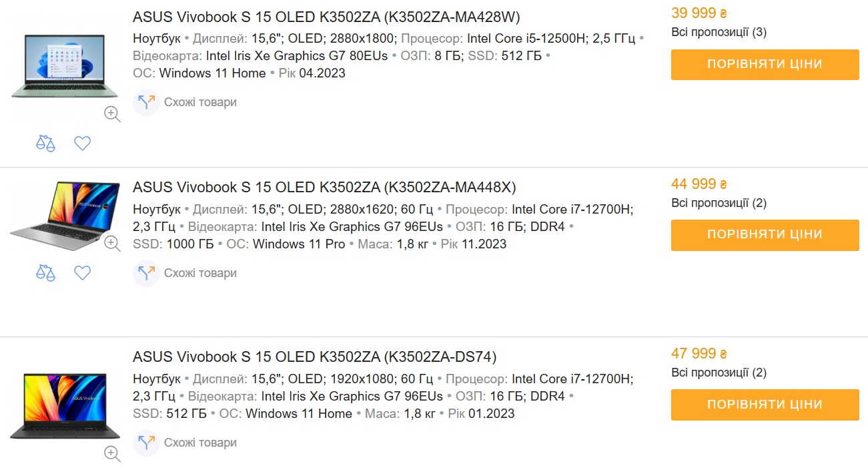Click similar products arrows icon for MA428W
The image size is (868, 470).
(146, 102)
